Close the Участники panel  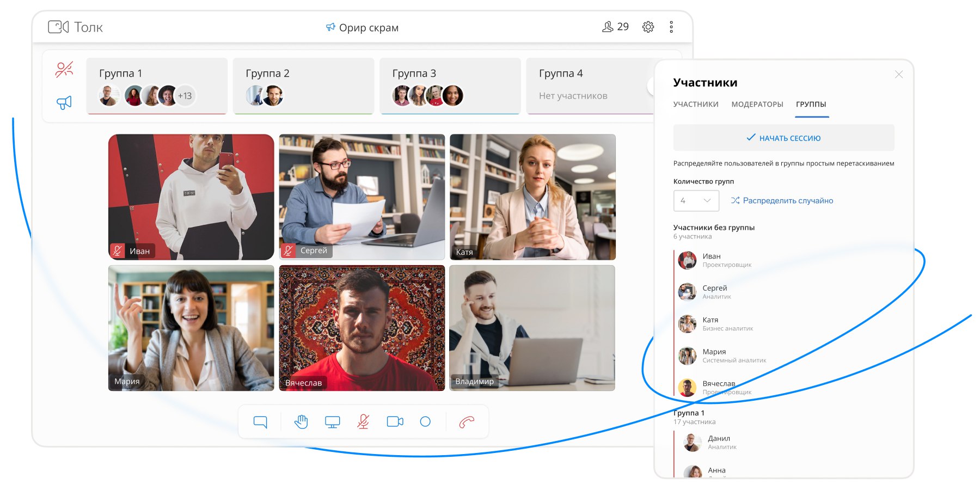coord(898,75)
